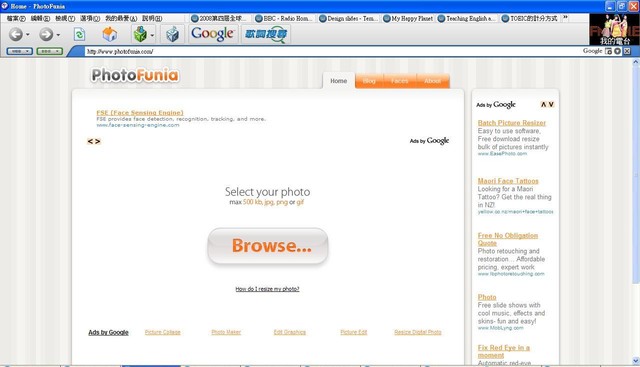Viewport: 640px width, 367px height.
Task: Click the scrollbar down arrow
Action: click(x=636, y=361)
